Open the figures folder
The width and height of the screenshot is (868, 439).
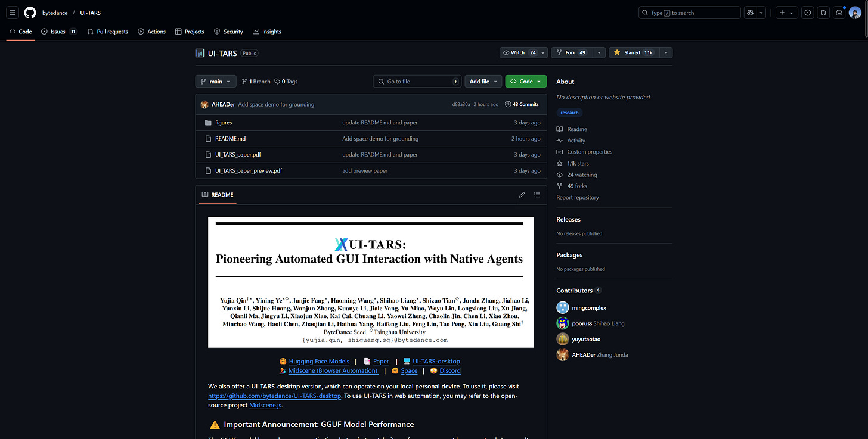224,123
